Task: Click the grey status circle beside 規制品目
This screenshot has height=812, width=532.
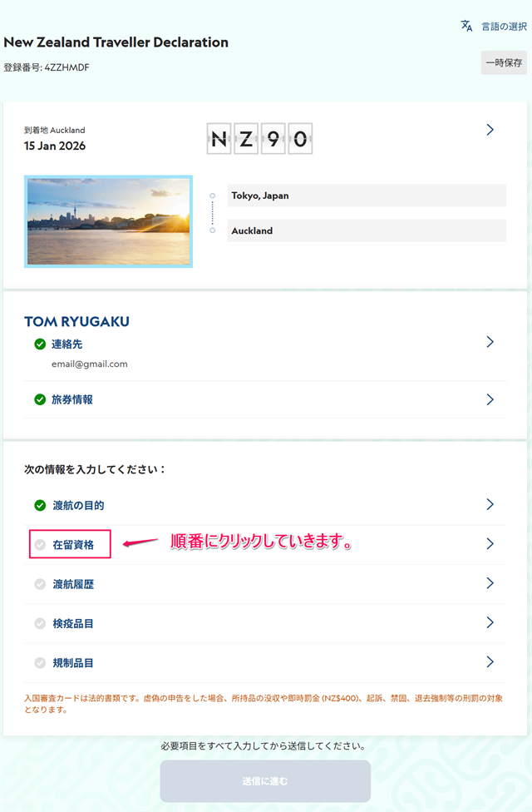Action: (41, 662)
